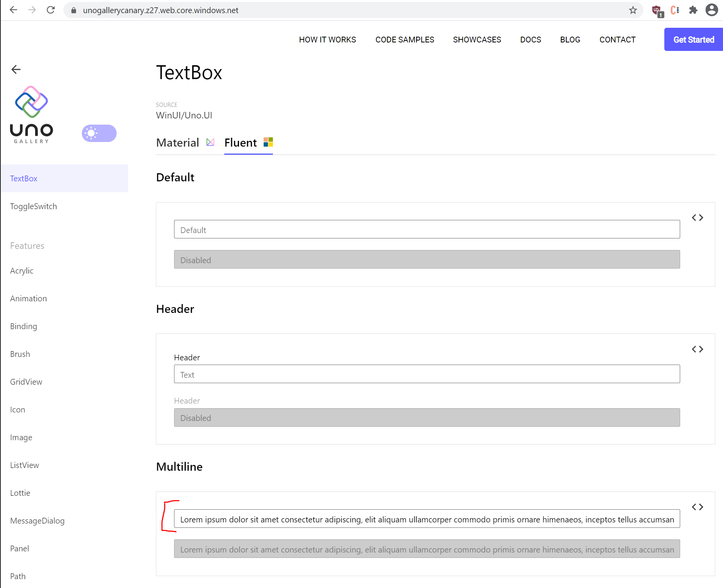Navigate back using the sidebar arrow

coord(15,69)
